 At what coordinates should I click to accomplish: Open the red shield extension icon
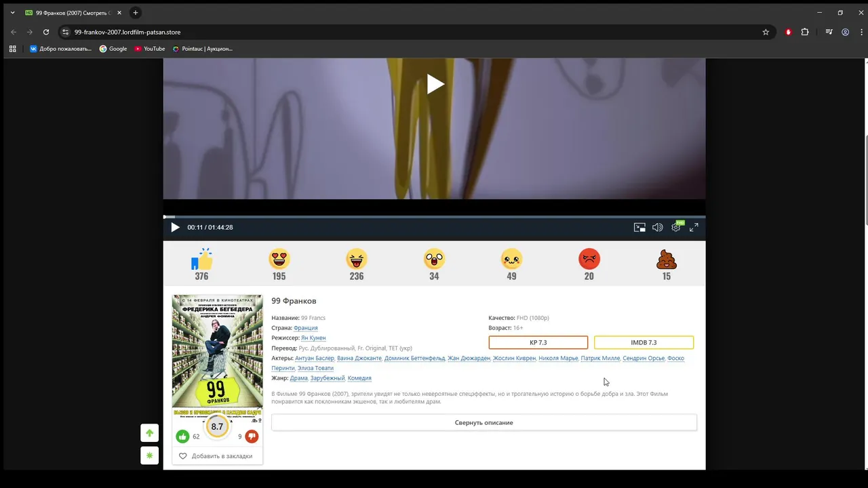tap(788, 32)
